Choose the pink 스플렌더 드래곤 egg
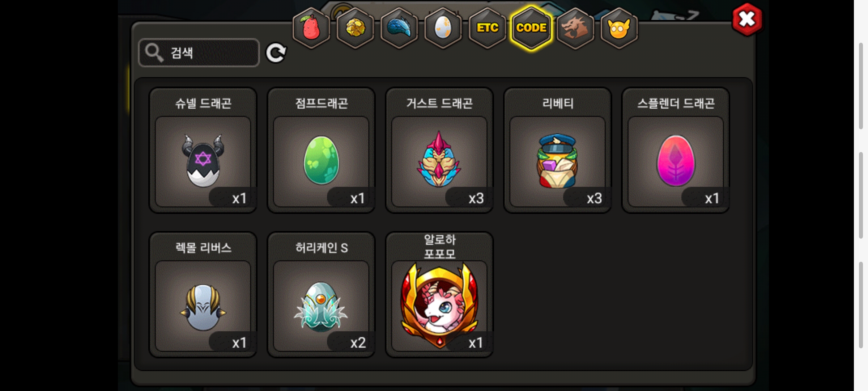 tap(676, 150)
